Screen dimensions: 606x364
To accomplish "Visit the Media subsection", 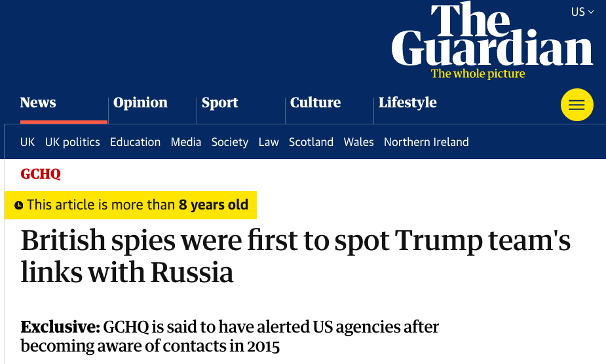I will tap(186, 142).
